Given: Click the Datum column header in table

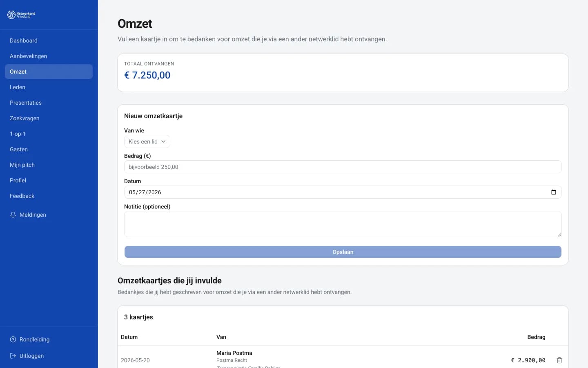Looking at the screenshot, I should click(x=129, y=337).
